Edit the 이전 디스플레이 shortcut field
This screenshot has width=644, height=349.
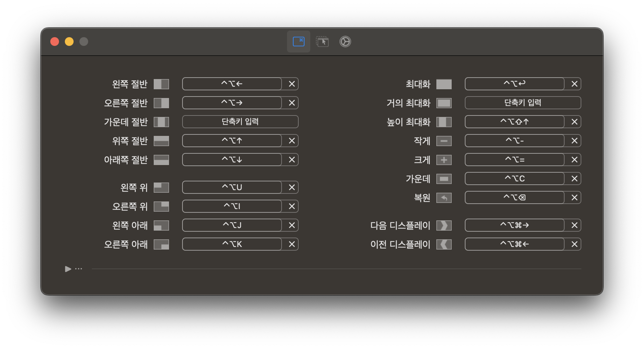[x=515, y=244]
